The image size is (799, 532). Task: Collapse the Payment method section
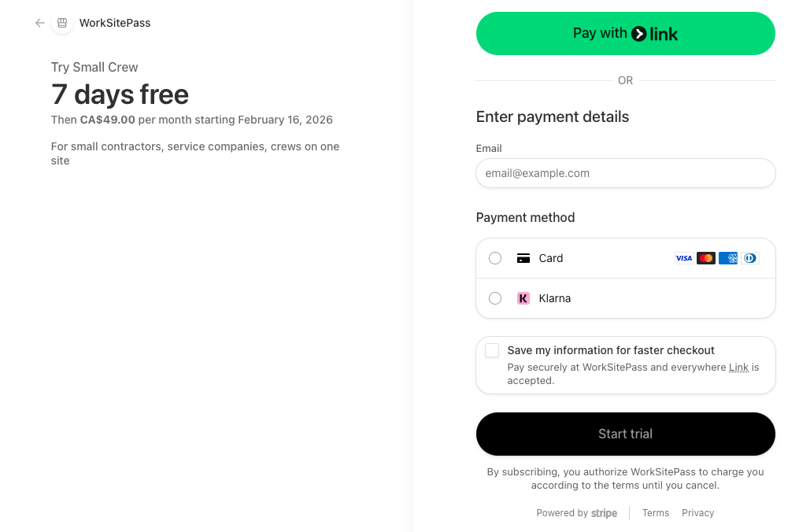click(525, 217)
